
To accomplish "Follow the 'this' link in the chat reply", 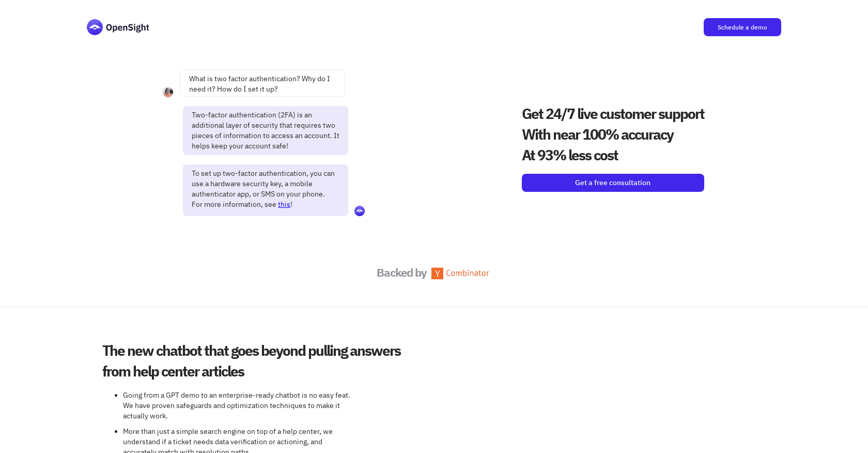I will [284, 204].
